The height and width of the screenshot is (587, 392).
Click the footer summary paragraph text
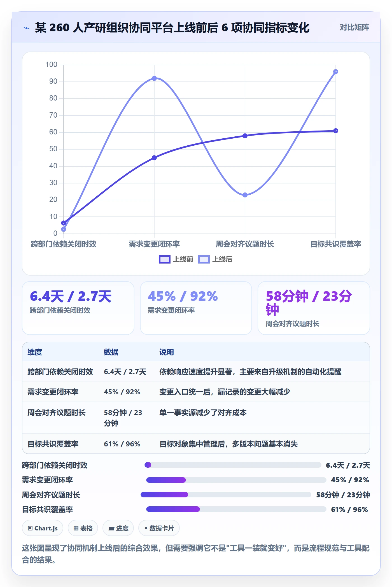[196, 554]
